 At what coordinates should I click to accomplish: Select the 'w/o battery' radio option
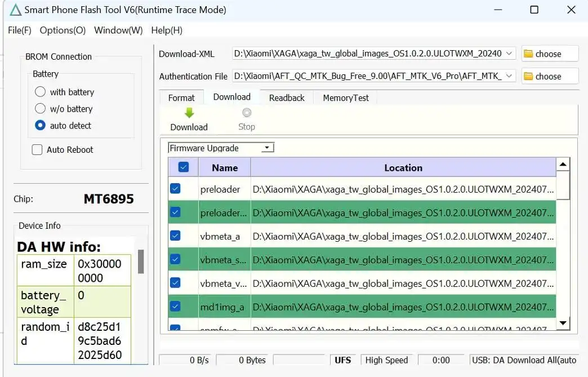pyautogui.click(x=40, y=108)
